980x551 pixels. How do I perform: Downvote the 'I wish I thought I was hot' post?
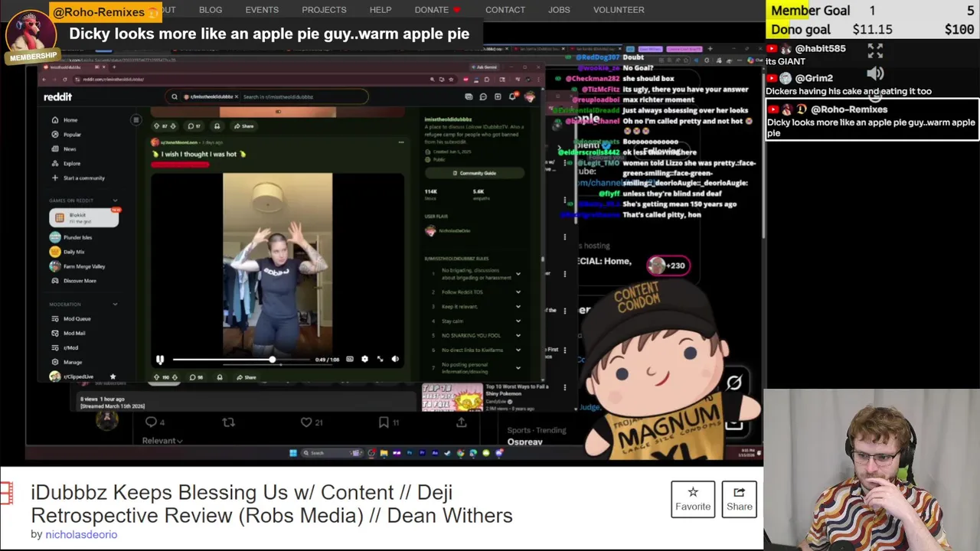(175, 377)
